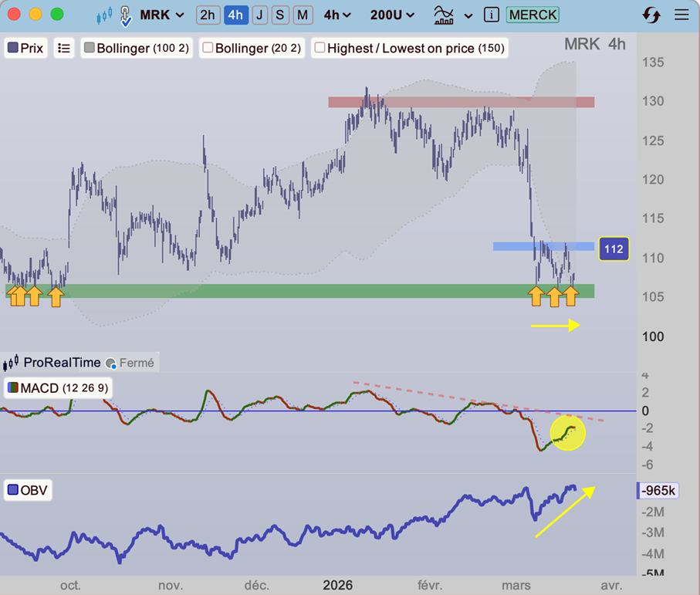Select the S weekly timeframe tab

[280, 15]
